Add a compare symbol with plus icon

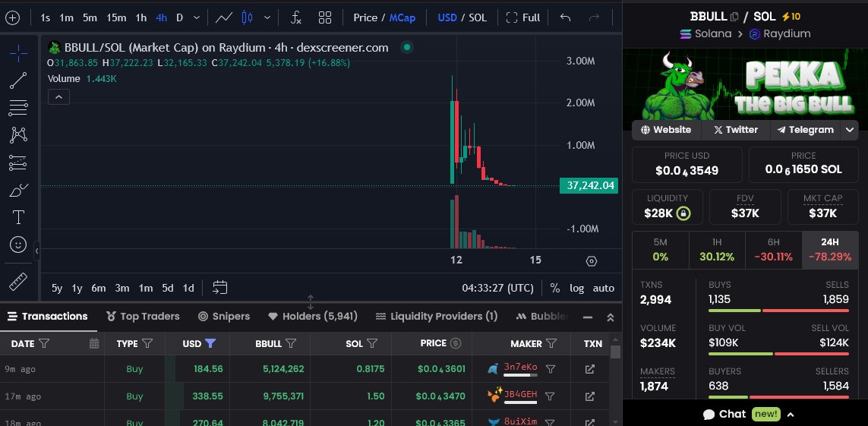(x=12, y=17)
